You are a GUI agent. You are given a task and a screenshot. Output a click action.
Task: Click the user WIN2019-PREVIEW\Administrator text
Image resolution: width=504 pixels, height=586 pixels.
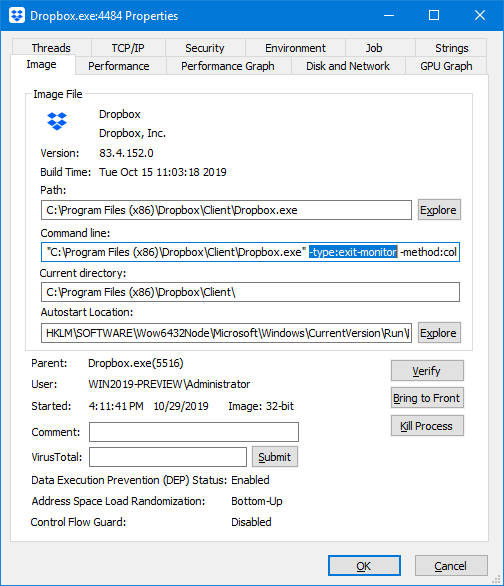169,384
